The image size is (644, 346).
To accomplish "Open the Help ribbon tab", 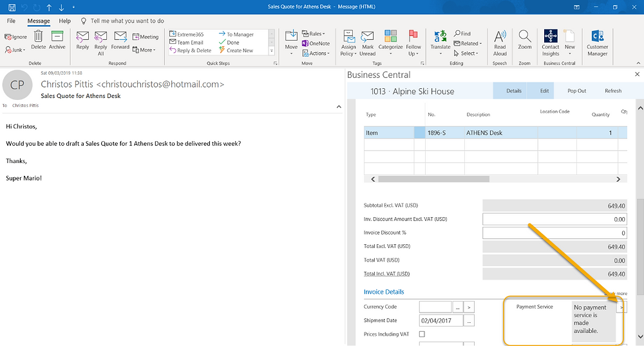I will 64,21.
